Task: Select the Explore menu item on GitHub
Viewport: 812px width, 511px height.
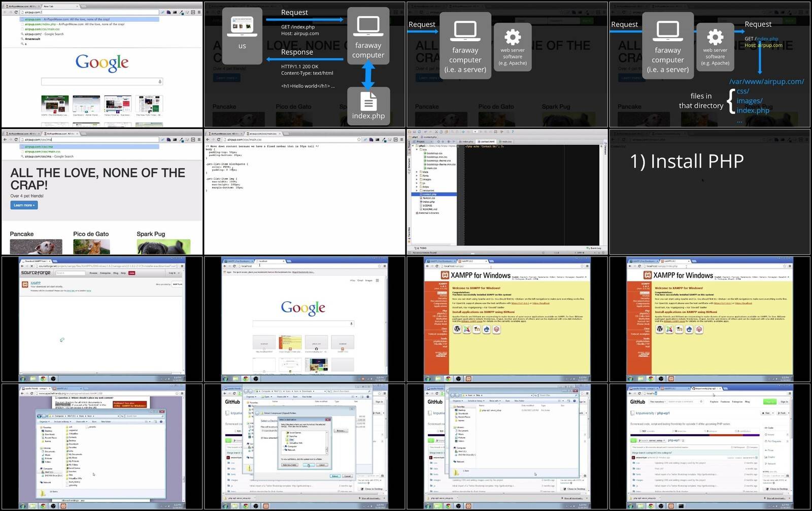Action: tap(714, 402)
